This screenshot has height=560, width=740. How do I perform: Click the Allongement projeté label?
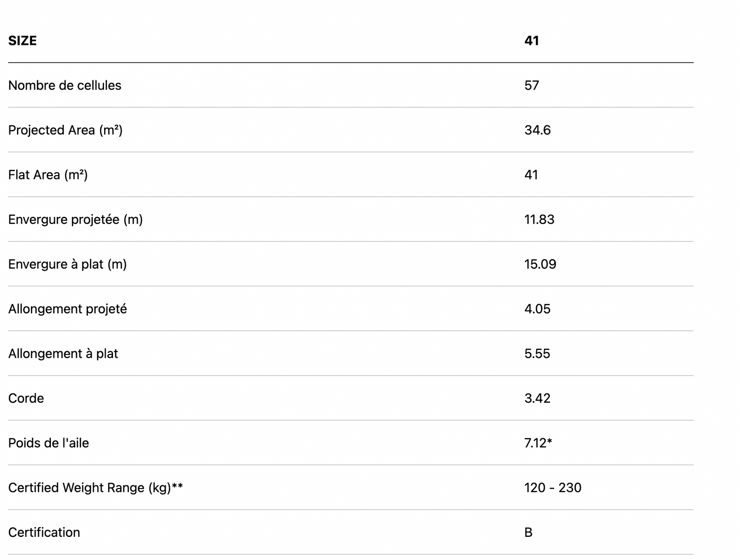click(68, 309)
